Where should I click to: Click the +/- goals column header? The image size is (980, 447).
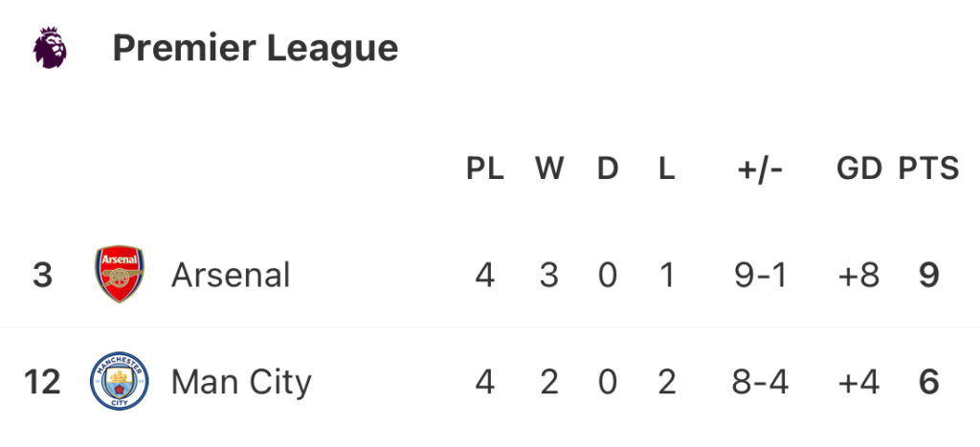[x=760, y=168]
